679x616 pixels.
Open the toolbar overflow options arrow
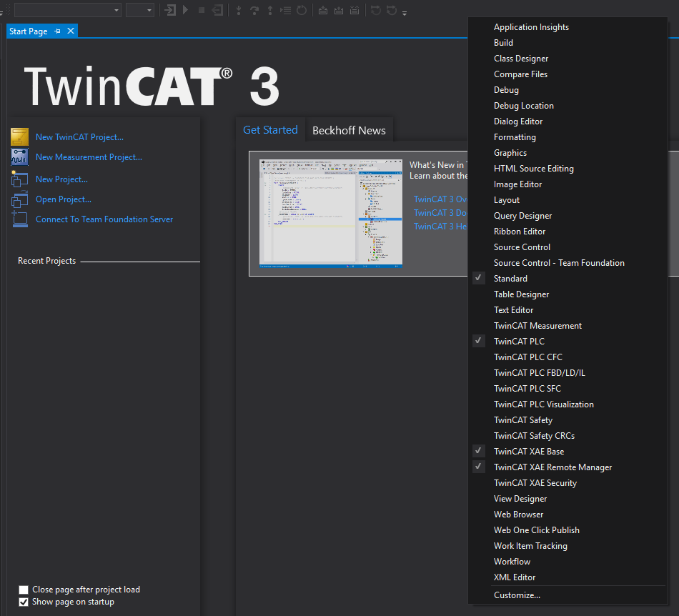click(405, 14)
